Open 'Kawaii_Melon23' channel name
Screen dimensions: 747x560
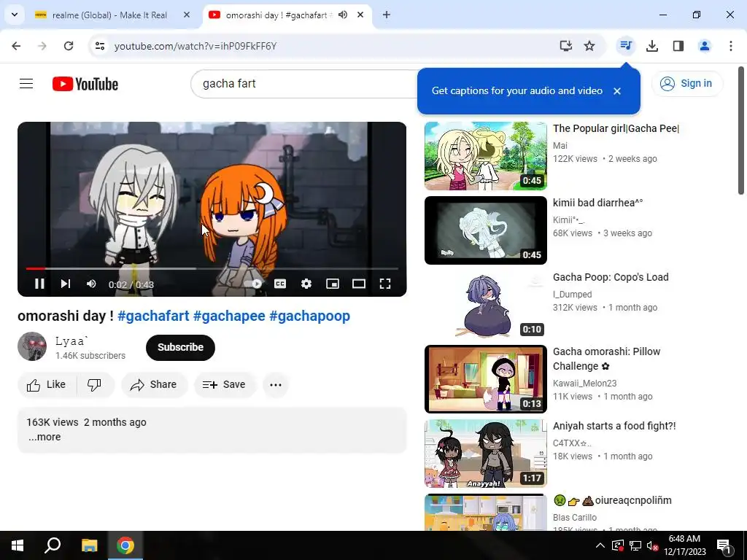(x=585, y=384)
